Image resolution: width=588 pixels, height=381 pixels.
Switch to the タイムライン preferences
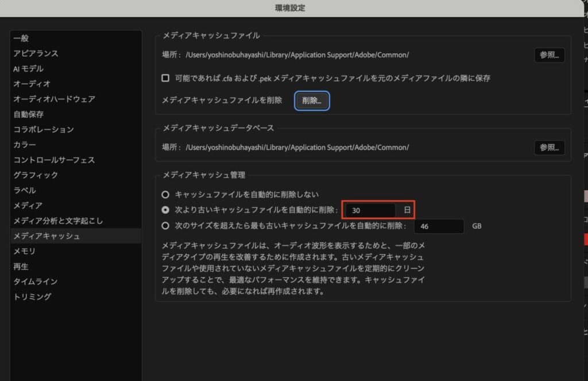[36, 282]
